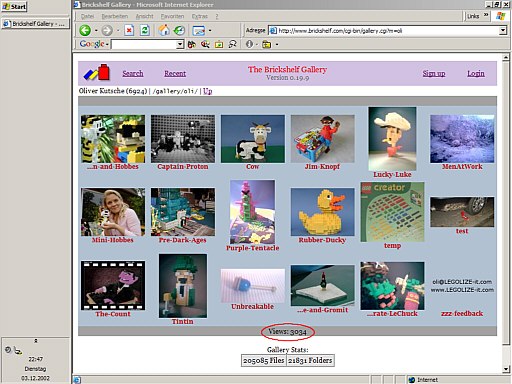
Task: Open the Ansicht menu
Action: (x=144, y=16)
